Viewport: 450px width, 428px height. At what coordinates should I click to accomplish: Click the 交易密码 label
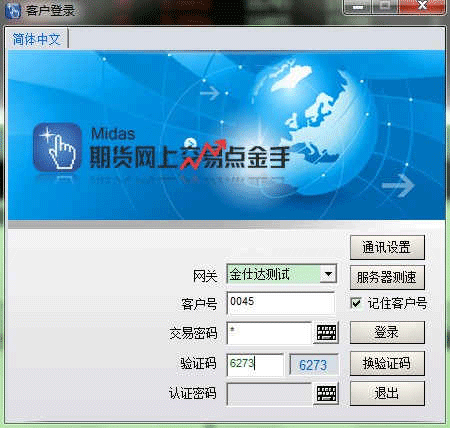(193, 333)
